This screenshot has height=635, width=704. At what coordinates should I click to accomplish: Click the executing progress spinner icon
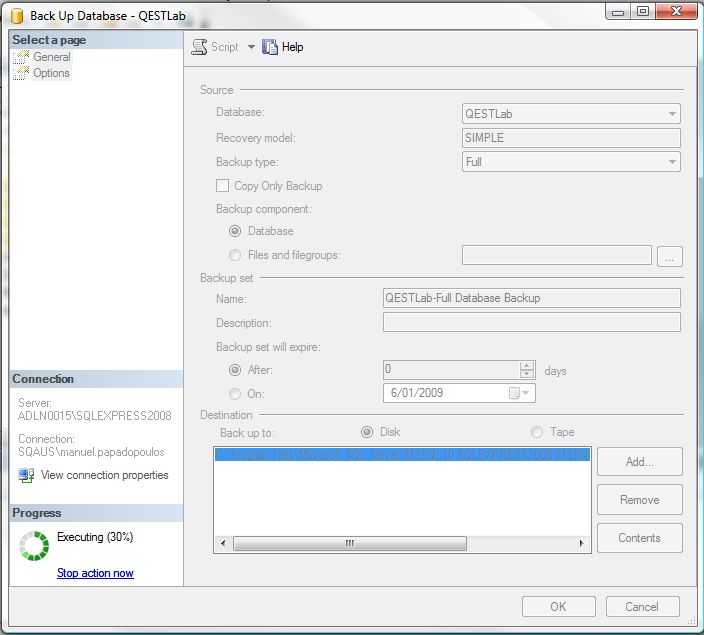tap(35, 546)
